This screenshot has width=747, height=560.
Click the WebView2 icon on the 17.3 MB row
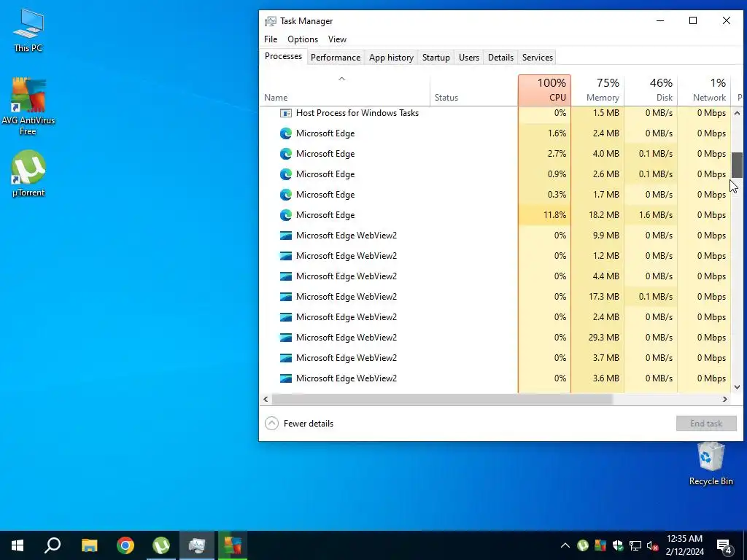(x=286, y=296)
